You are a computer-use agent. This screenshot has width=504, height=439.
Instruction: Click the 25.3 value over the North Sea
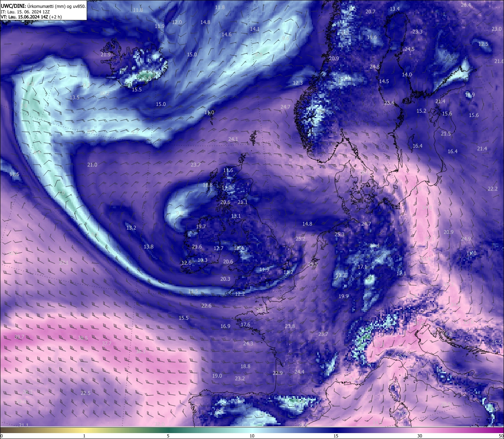point(339,234)
